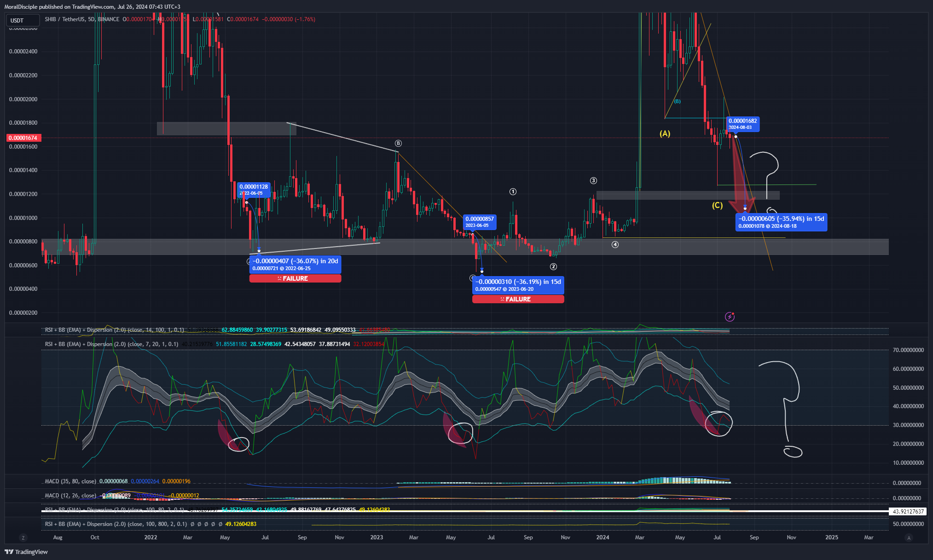Click the circled 3 wave marker
Image resolution: width=933 pixels, height=560 pixels.
tap(593, 180)
